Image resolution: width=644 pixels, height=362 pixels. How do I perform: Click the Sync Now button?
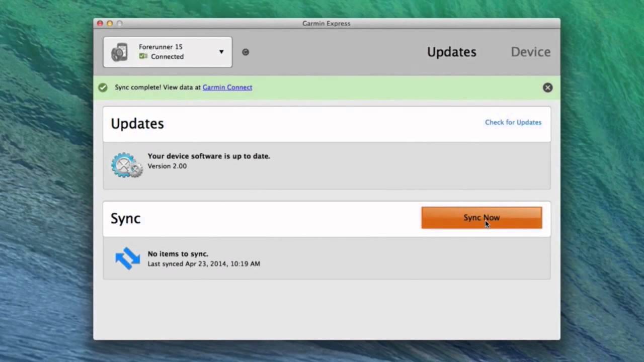coord(481,218)
